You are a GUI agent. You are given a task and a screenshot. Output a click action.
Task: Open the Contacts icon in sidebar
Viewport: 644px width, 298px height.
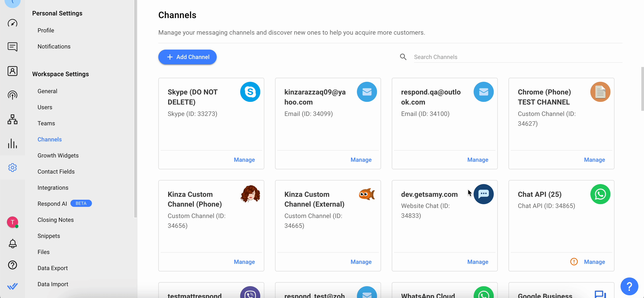[13, 71]
